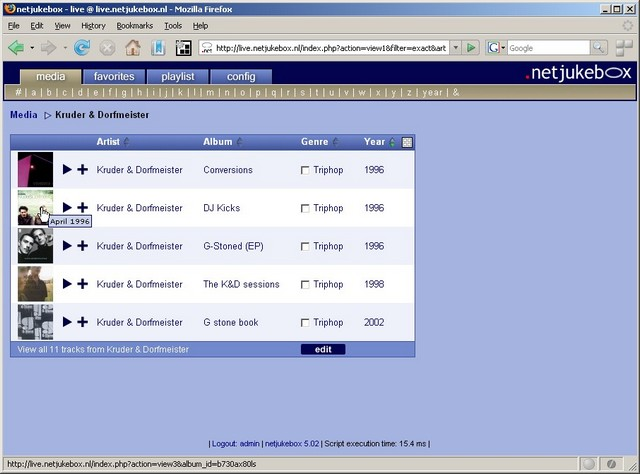This screenshot has width=640, height=474.
Task: Tick the Triphop checkbox for G-Stoned (EP)
Action: [305, 247]
